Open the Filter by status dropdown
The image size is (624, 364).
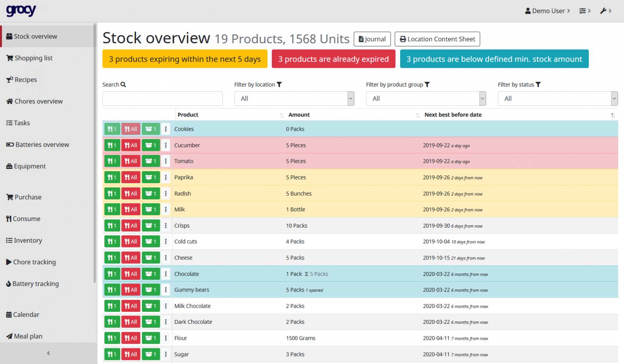pyautogui.click(x=558, y=99)
